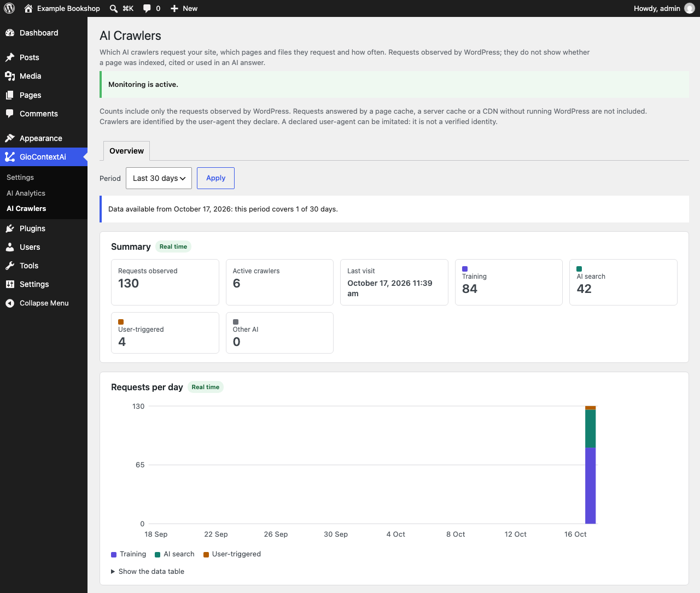Click the plus icon beside New

tap(174, 9)
